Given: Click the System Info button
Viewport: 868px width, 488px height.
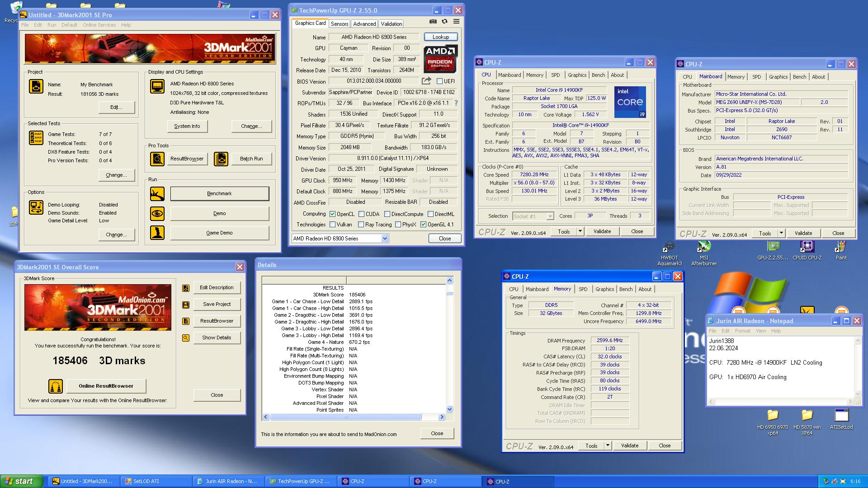Looking at the screenshot, I should click(x=187, y=127).
